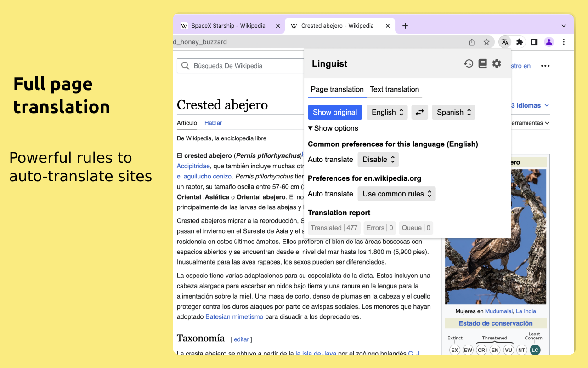Open the editar link beside Taxonomía
The height and width of the screenshot is (368, 588).
241,339
